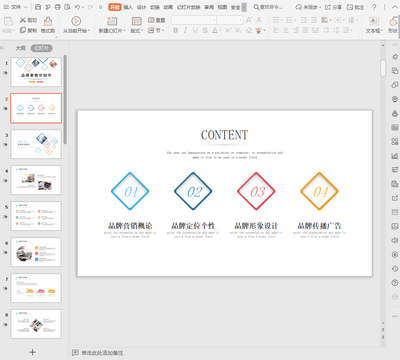The width and height of the screenshot is (400, 360).
Task: Click Increase Font Size icon
Action: click(x=249, y=20)
